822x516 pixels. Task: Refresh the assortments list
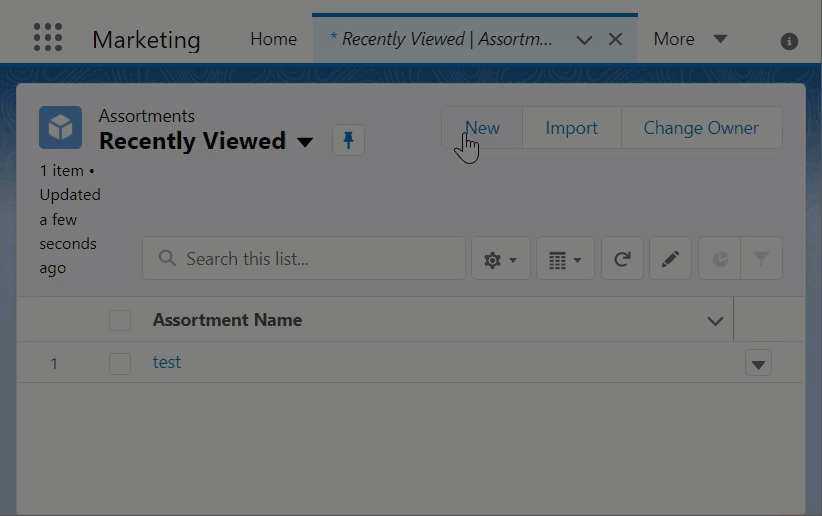(x=622, y=259)
